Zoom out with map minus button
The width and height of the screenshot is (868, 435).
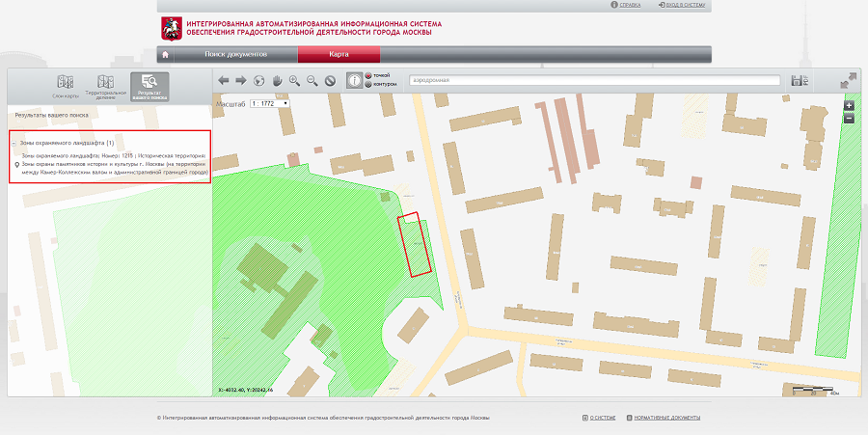849,118
